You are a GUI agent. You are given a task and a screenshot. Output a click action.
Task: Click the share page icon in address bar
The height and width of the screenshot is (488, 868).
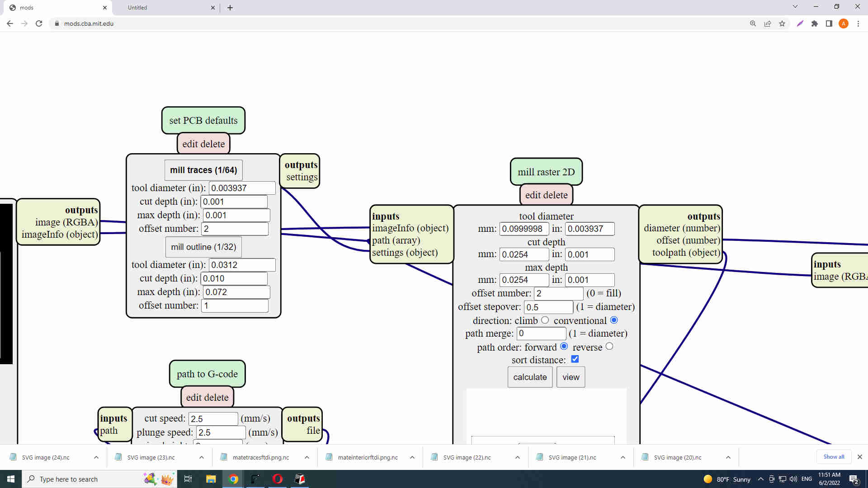768,23
